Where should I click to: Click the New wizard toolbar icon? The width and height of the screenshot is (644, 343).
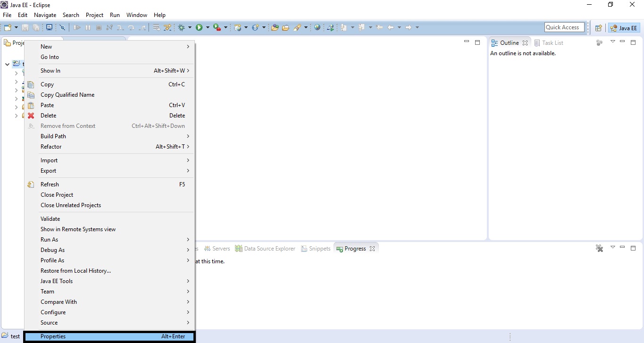[x=8, y=27]
